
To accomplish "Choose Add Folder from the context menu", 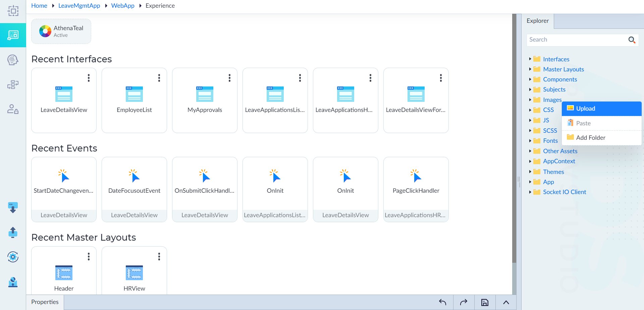I will (x=602, y=138).
